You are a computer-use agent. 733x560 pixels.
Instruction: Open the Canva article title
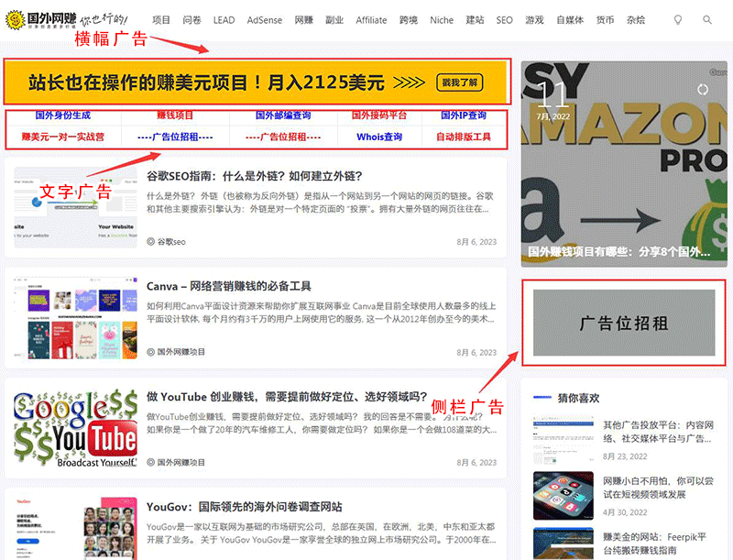228,286
